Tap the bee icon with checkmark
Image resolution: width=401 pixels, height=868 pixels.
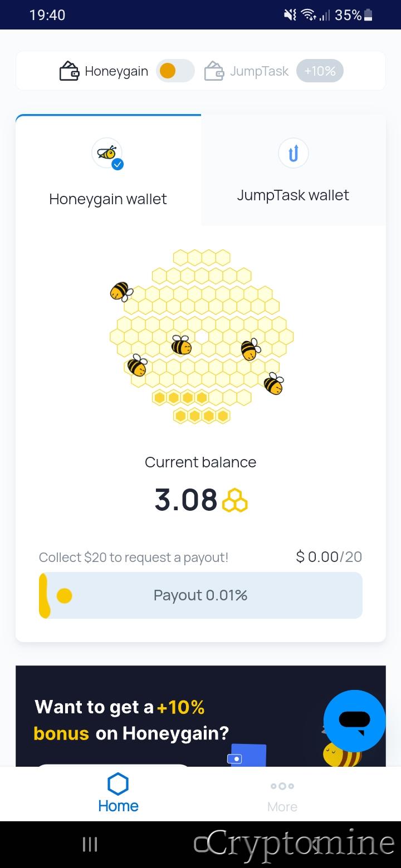click(107, 153)
